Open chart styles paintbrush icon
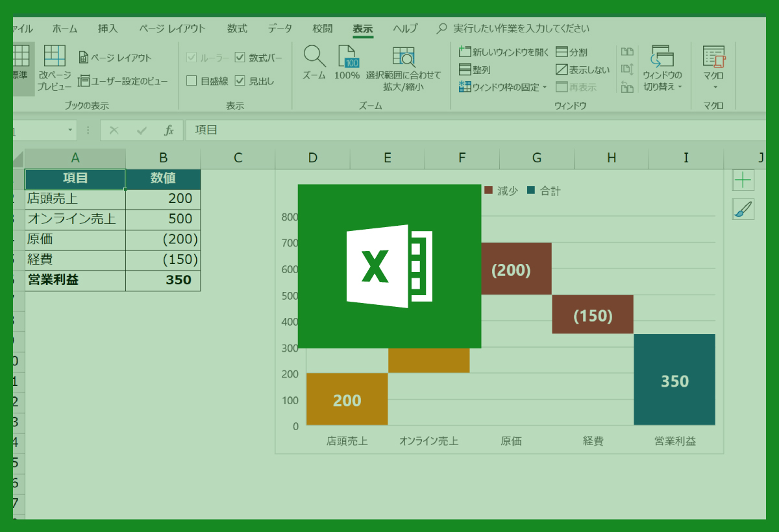779x532 pixels. [743, 209]
